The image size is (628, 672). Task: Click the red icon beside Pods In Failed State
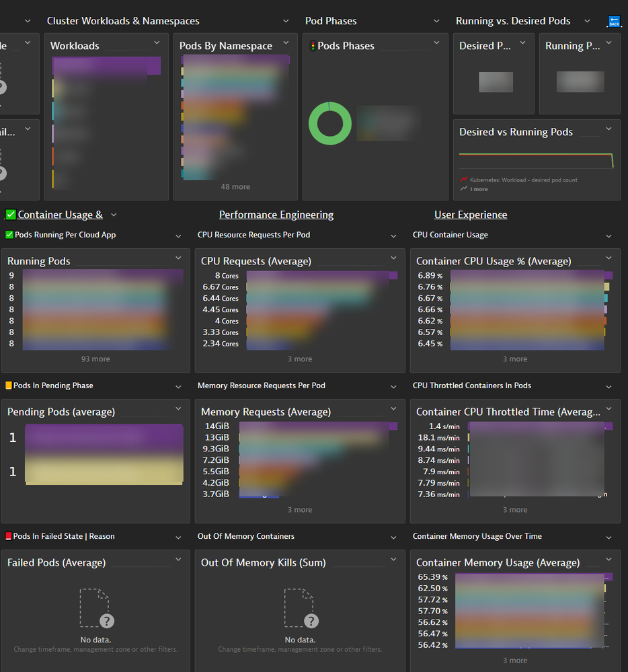(9, 537)
